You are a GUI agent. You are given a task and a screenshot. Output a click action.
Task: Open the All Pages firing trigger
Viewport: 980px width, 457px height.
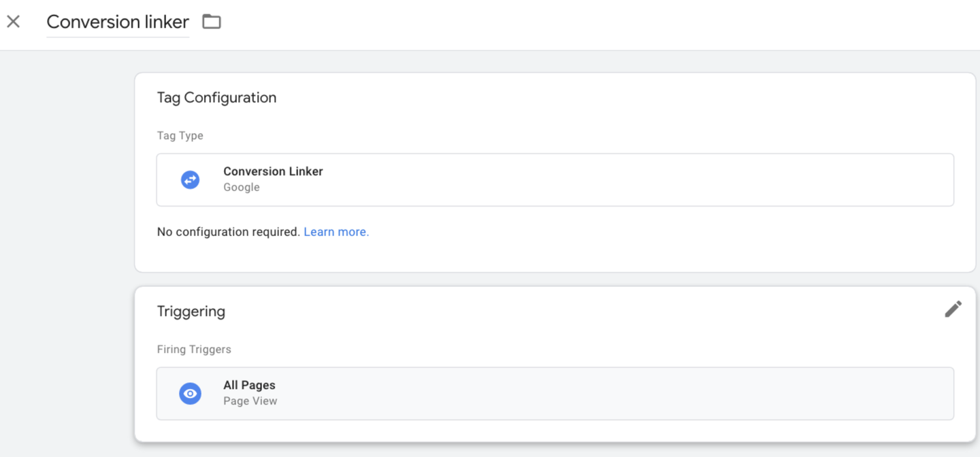tap(555, 394)
